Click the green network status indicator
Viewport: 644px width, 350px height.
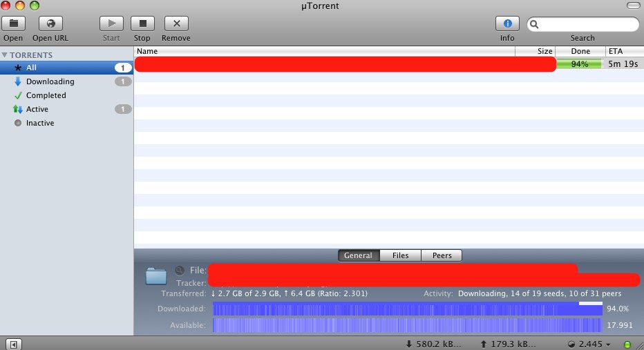(627, 344)
